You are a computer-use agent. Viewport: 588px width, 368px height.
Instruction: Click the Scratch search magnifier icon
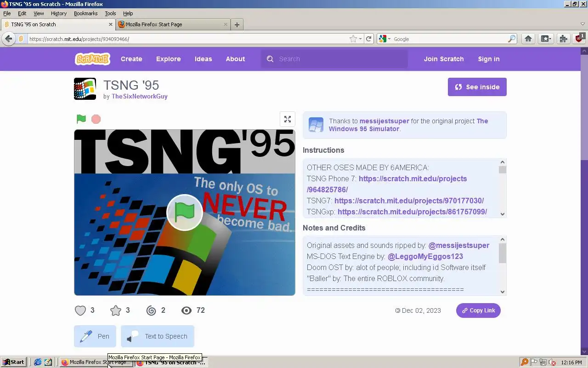point(270,59)
